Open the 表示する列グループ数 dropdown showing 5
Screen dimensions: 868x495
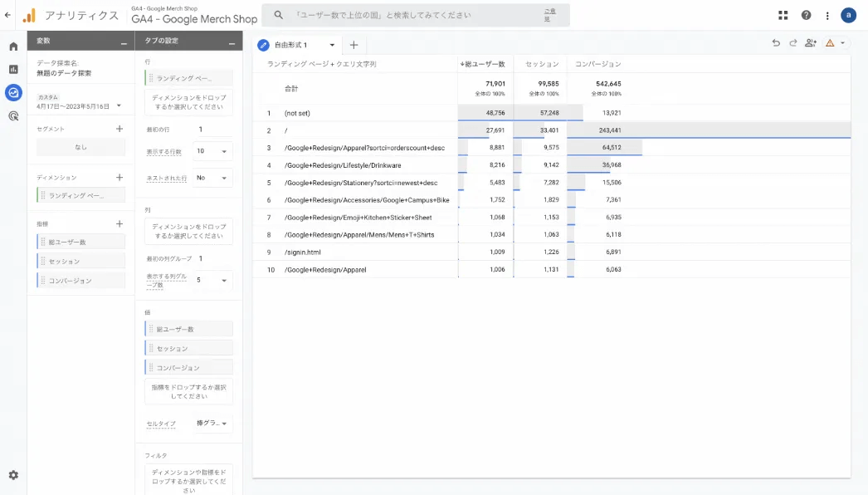212,281
